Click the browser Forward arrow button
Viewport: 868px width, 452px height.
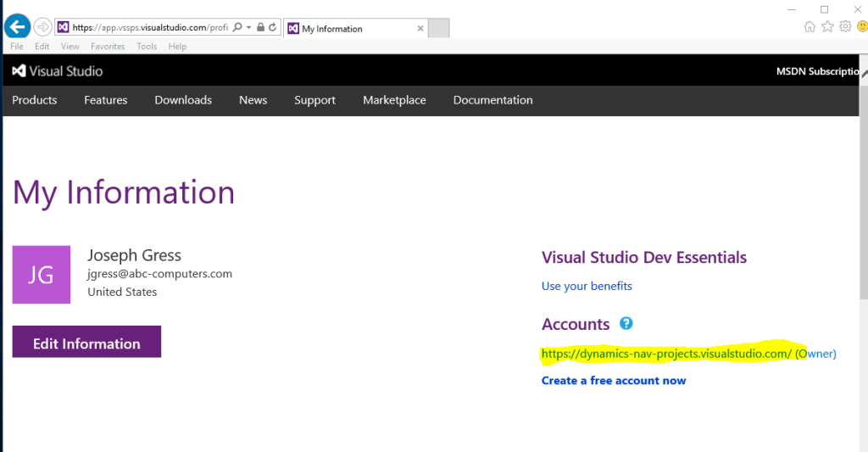pyautogui.click(x=42, y=26)
